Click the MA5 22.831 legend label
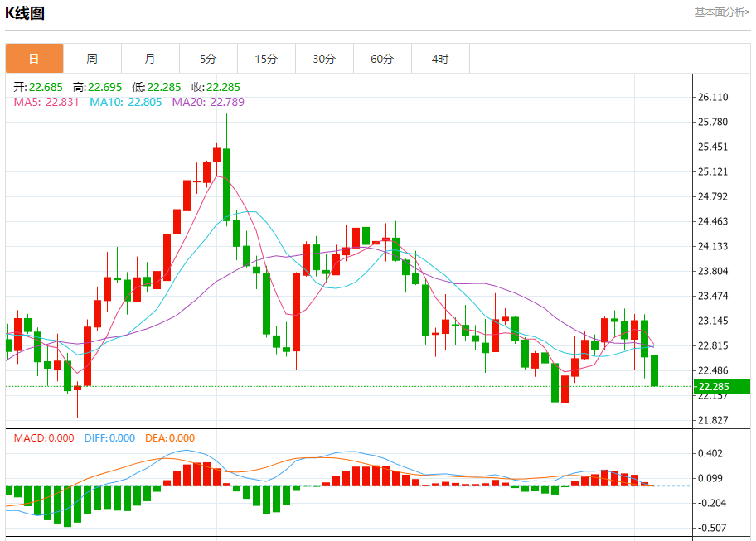Image resolution: width=756 pixels, height=541 pixels. (x=46, y=102)
